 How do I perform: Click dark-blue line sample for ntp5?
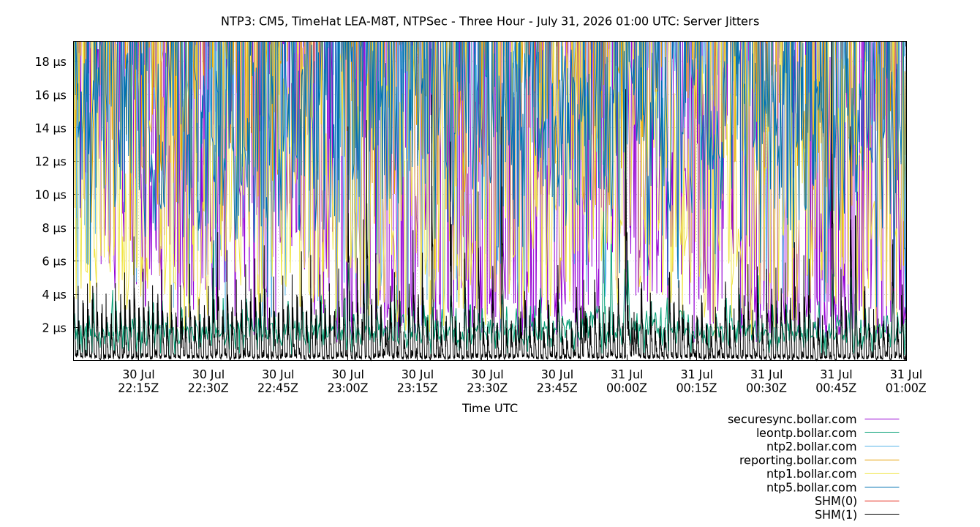click(x=882, y=487)
